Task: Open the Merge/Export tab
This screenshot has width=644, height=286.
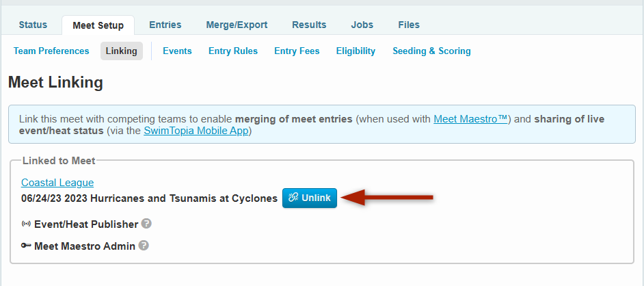Action: (237, 25)
